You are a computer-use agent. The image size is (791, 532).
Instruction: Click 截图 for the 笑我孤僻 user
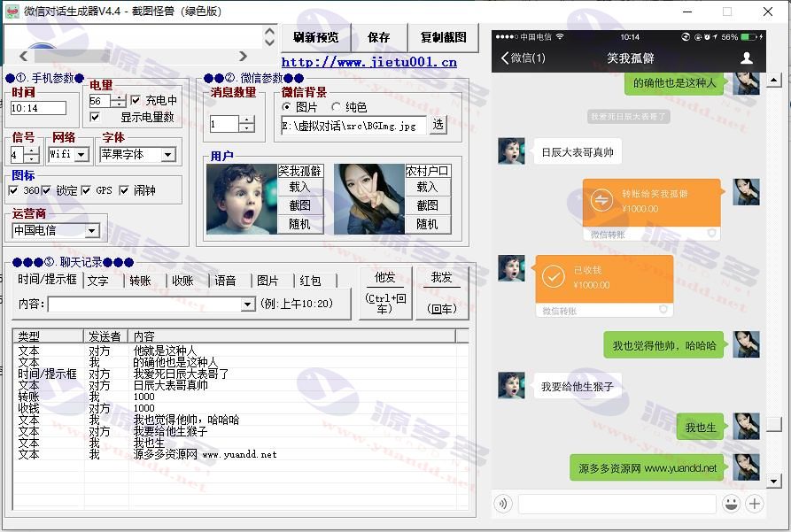pyautogui.click(x=299, y=205)
